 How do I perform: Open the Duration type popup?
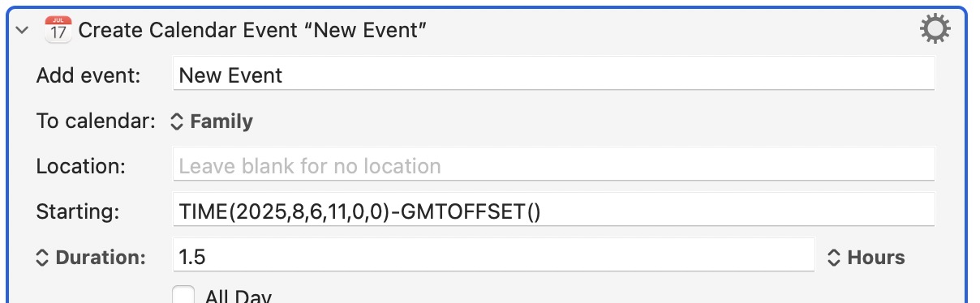tap(91, 258)
